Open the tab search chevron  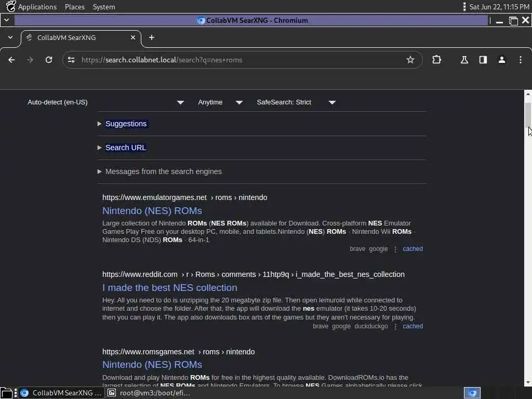10,37
